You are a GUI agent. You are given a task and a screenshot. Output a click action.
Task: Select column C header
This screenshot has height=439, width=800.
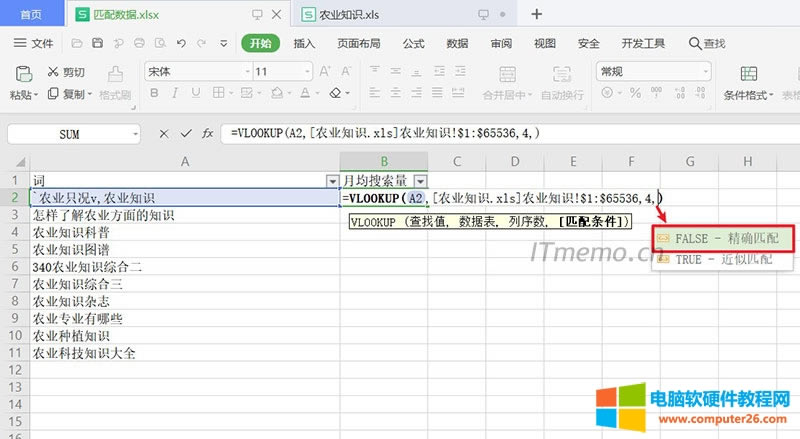pyautogui.click(x=457, y=162)
